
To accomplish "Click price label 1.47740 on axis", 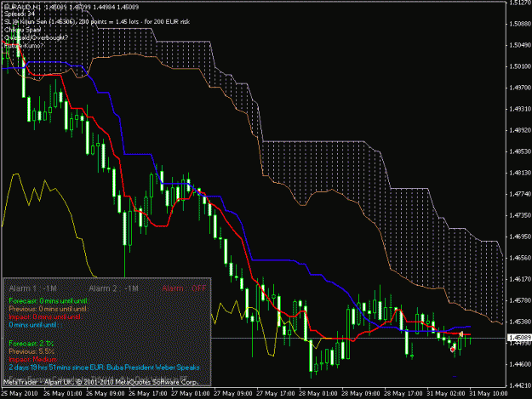I will 520,194.
